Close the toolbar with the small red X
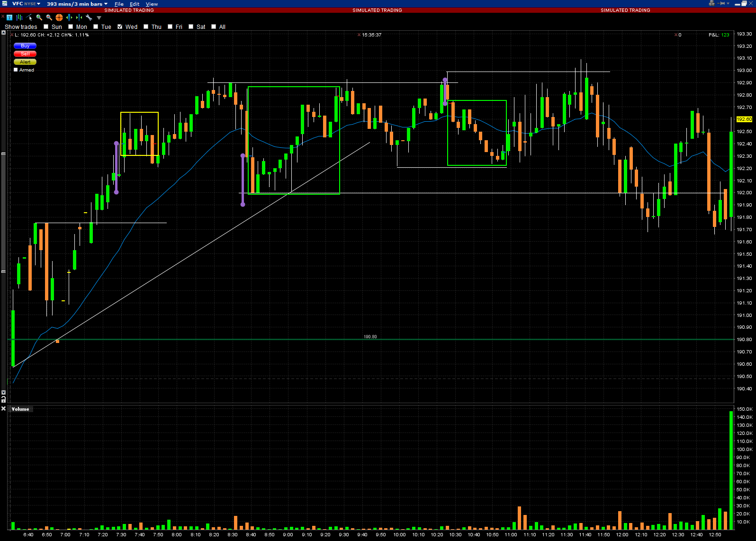 click(x=3, y=16)
